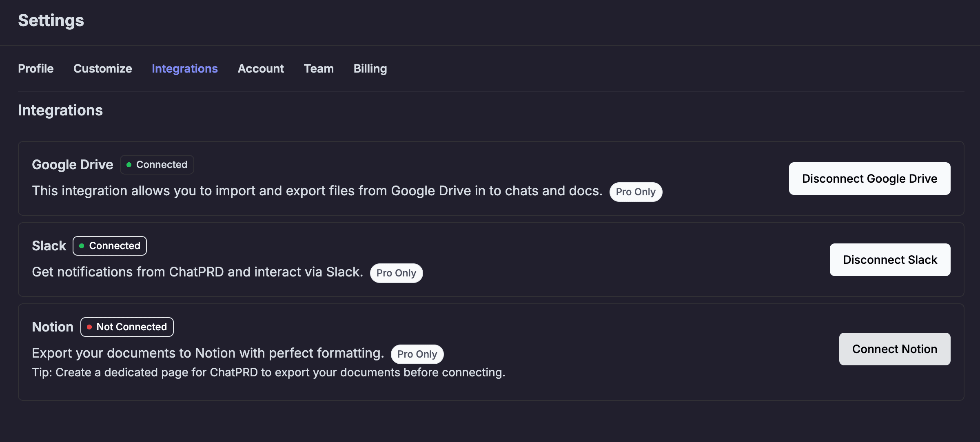980x442 pixels.
Task: Click the Settings page title
Action: pos(51,20)
